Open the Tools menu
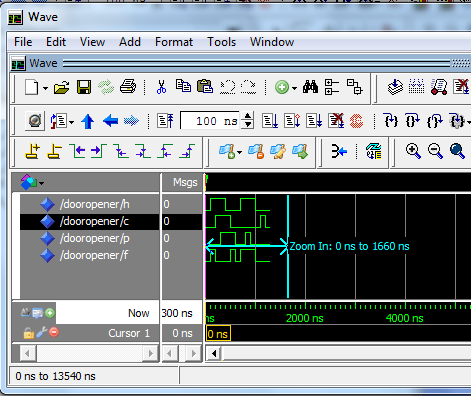This screenshot has height=396, width=471. (x=221, y=42)
